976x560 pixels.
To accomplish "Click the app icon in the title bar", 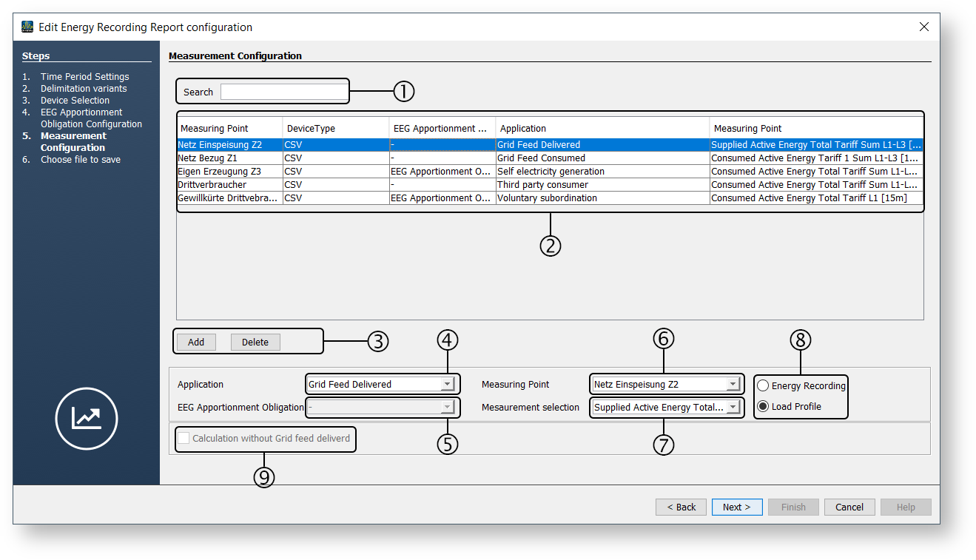I will (x=27, y=27).
